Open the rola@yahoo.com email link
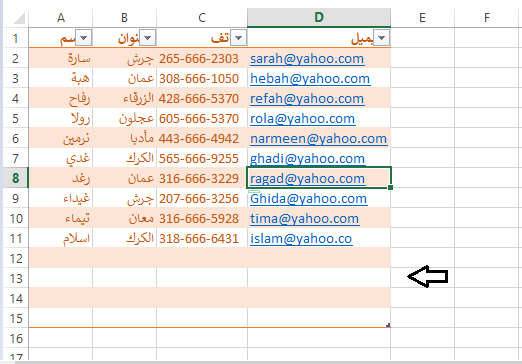This screenshot has width=522, height=364. [303, 119]
